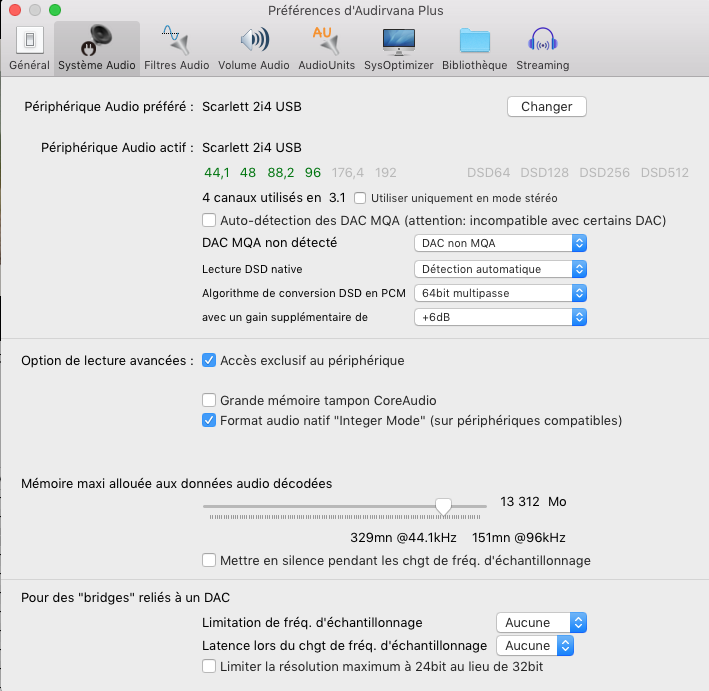Open Latence lors du chgt dropdown
The image size is (709, 691).
535,646
